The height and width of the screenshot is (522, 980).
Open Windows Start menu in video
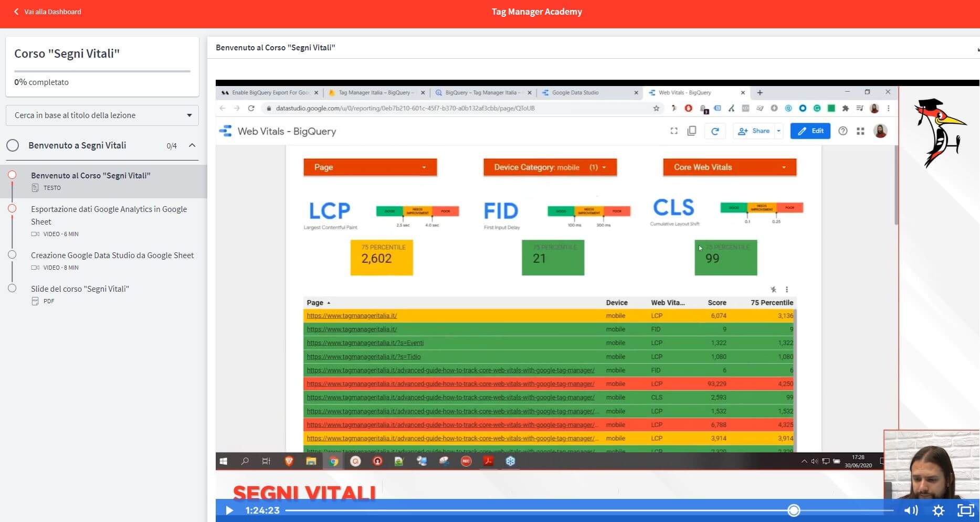coord(224,461)
